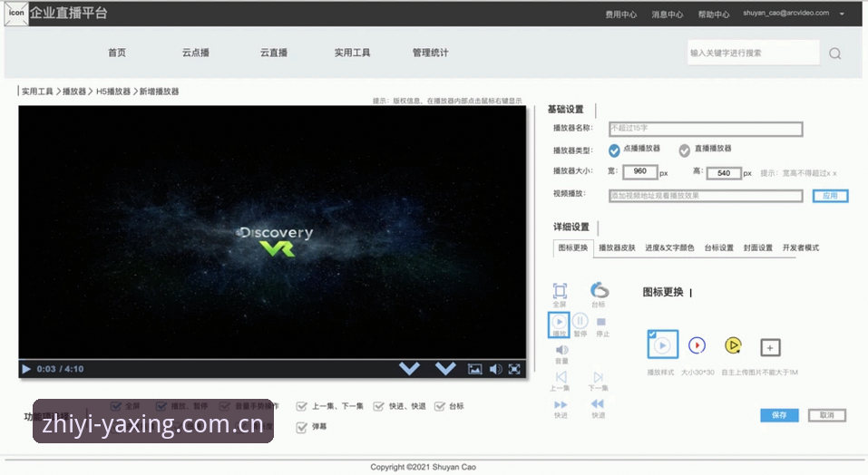Toggle the 弹幕 checkbox
The image size is (868, 475).
302,427
